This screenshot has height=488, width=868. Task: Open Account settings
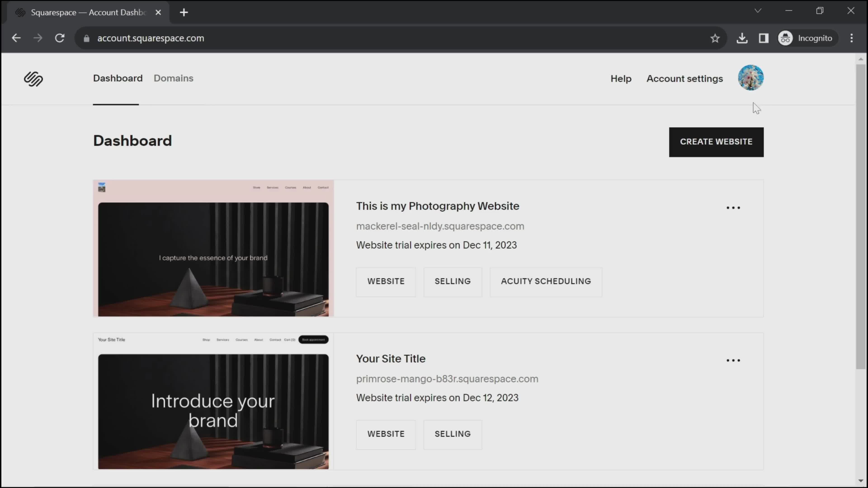pyautogui.click(x=684, y=78)
